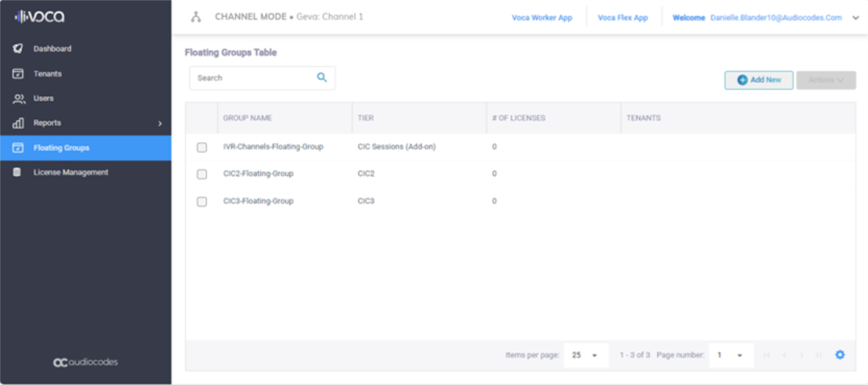Follow the Voca Flex App link
This screenshot has width=868, height=385.
point(622,18)
